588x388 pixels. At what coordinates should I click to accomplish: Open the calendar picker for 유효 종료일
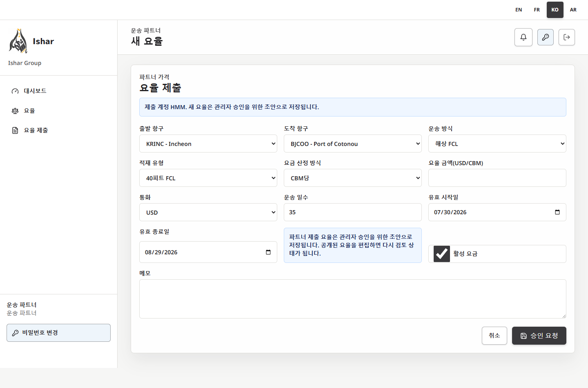tap(268, 252)
